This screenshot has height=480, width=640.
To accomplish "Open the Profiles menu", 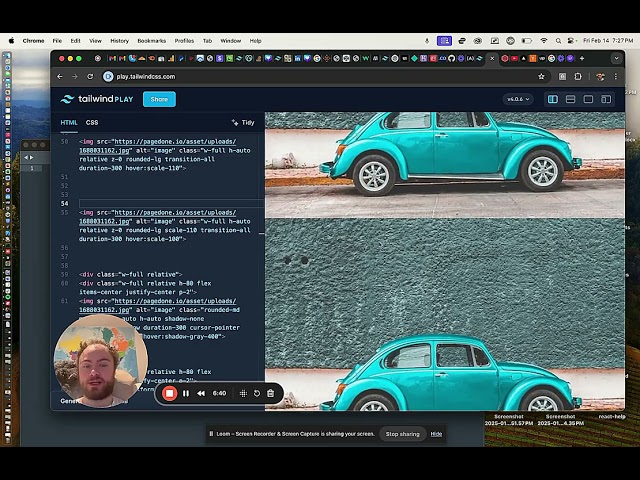I will (184, 41).
